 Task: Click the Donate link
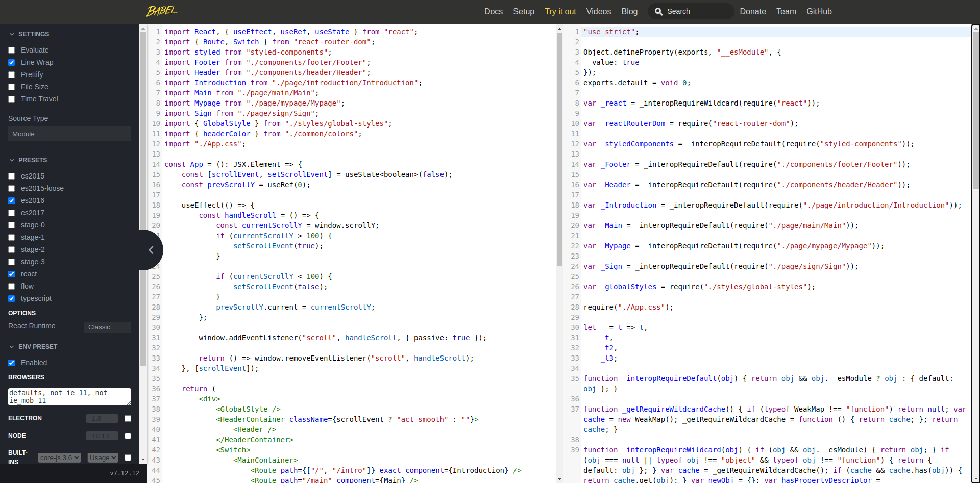click(753, 11)
